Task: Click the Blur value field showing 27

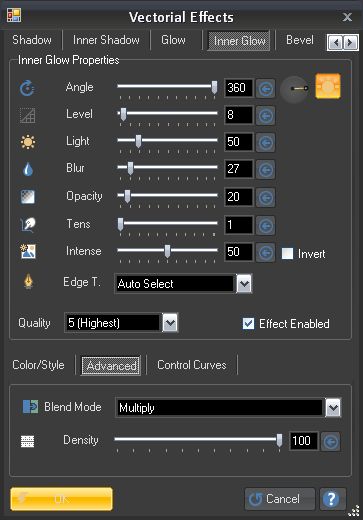Action: pos(239,169)
